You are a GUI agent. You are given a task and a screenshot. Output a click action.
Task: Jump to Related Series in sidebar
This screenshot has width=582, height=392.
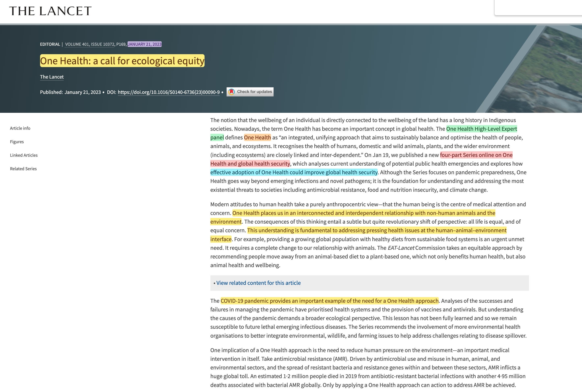point(23,169)
